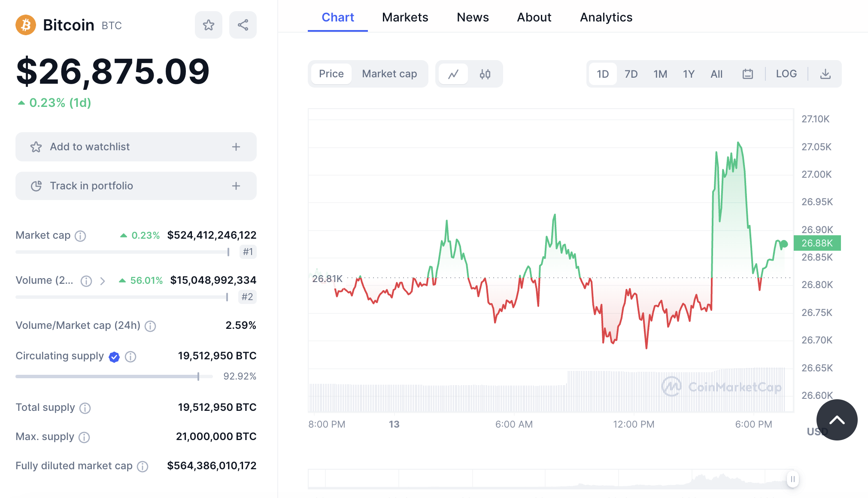Open the Analytics tab

point(606,17)
